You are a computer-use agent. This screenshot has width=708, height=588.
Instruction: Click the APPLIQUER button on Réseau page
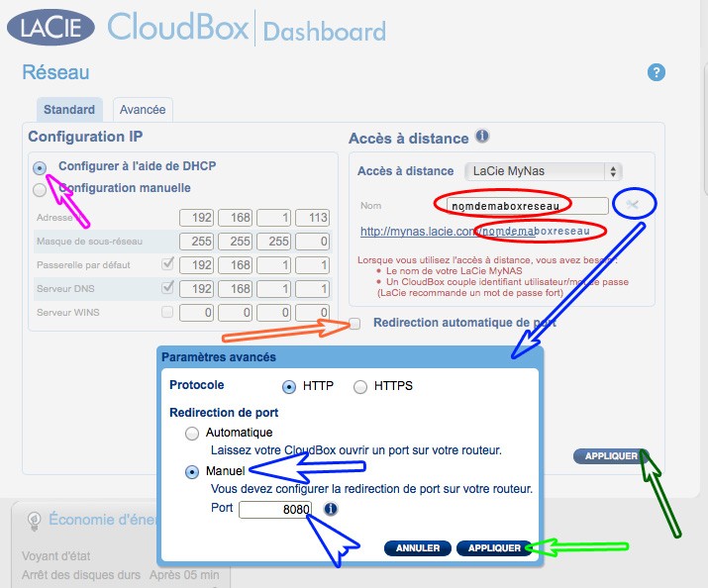pyautogui.click(x=611, y=456)
